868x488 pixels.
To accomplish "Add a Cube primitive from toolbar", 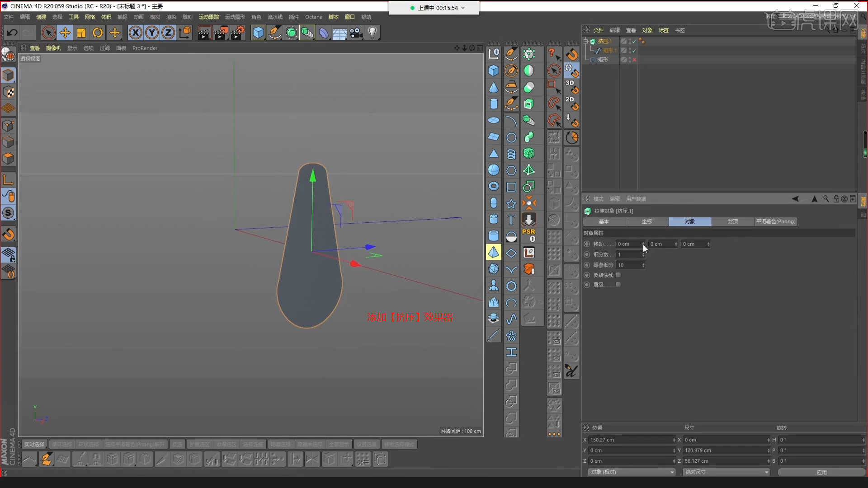I will click(x=258, y=33).
